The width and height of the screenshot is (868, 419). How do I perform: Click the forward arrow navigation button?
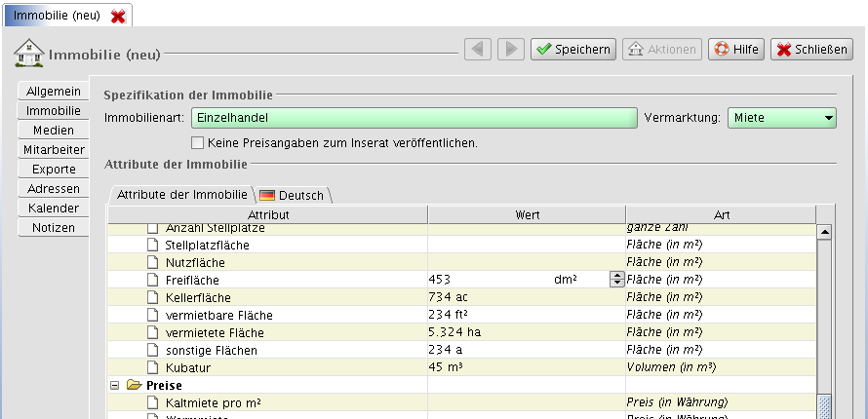tap(511, 49)
